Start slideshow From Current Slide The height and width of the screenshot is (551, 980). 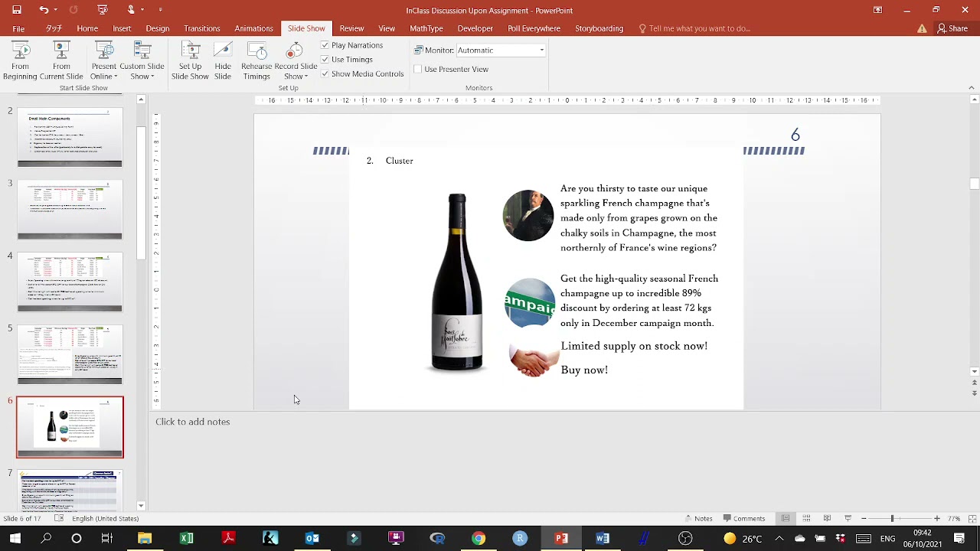pos(61,61)
